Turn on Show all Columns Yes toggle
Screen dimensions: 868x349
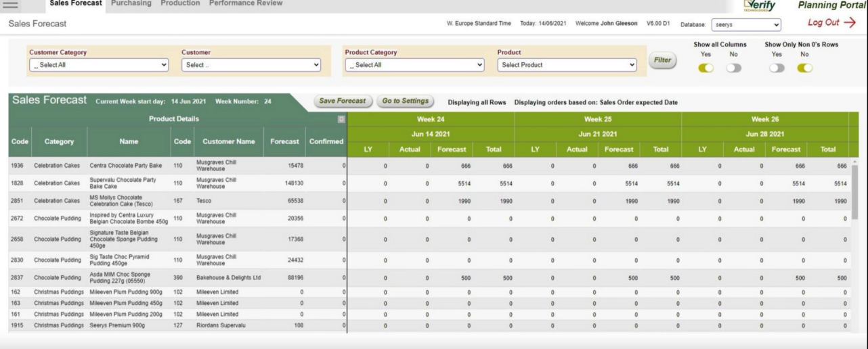coord(706,68)
